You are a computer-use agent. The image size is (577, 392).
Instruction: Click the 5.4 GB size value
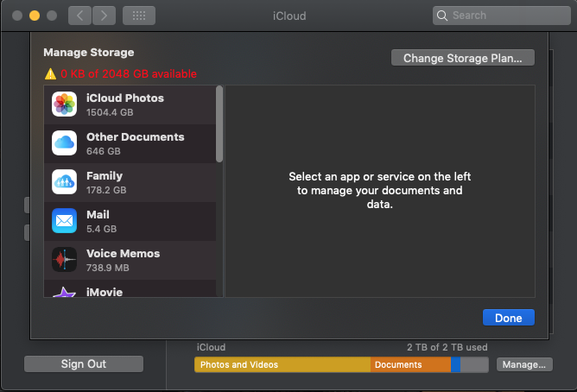[102, 229]
